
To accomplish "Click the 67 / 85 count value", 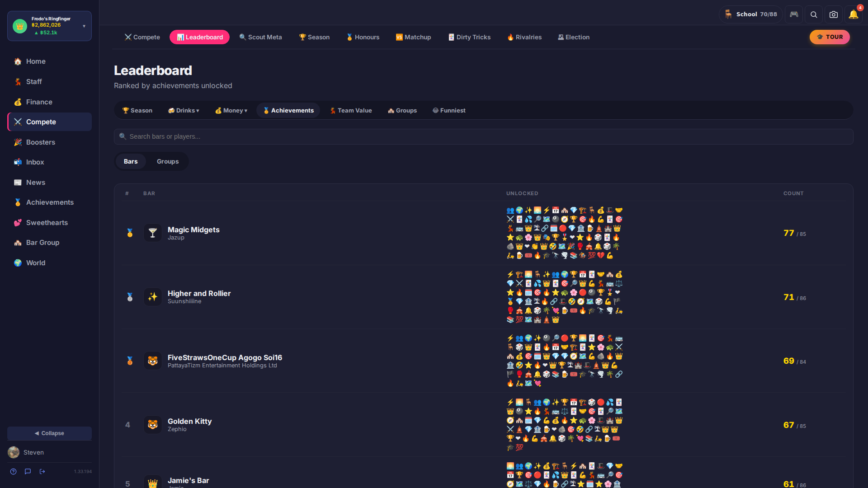I will [x=794, y=425].
